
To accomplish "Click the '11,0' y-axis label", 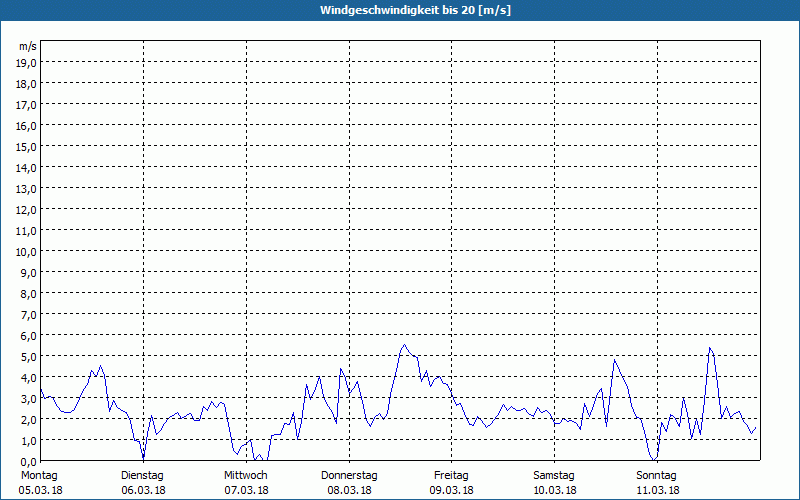I will (26, 231).
